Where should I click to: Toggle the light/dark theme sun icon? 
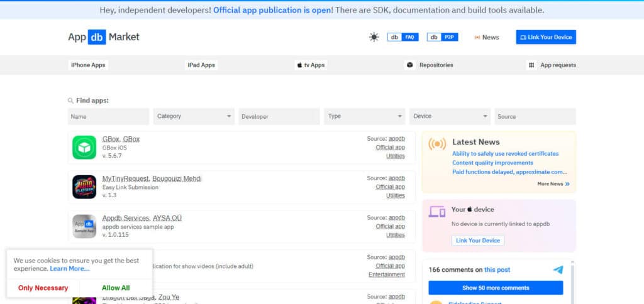[374, 37]
